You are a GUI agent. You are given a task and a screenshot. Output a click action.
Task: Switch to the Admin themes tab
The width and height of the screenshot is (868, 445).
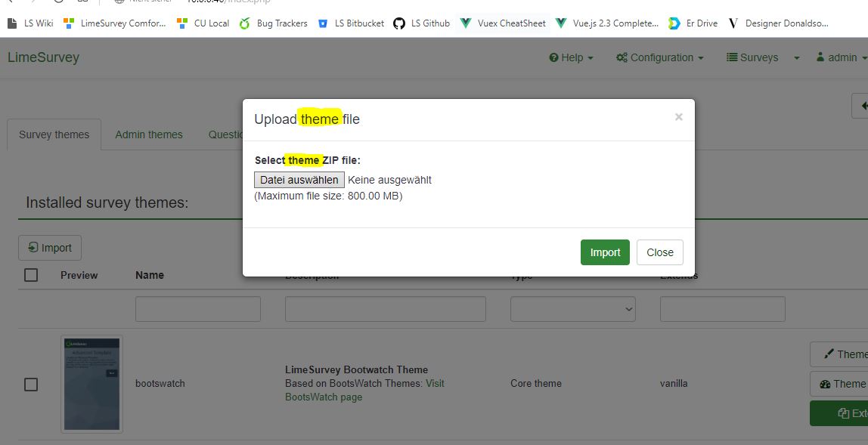click(x=149, y=134)
